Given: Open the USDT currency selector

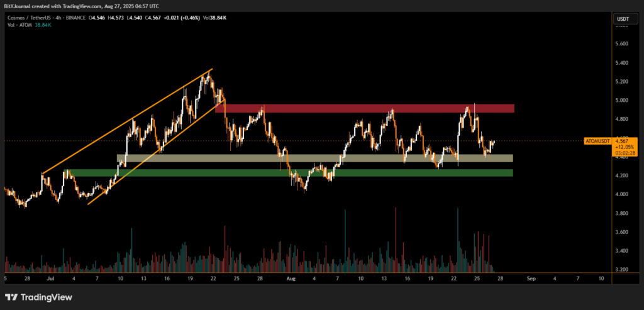Looking at the screenshot, I should point(621,19).
